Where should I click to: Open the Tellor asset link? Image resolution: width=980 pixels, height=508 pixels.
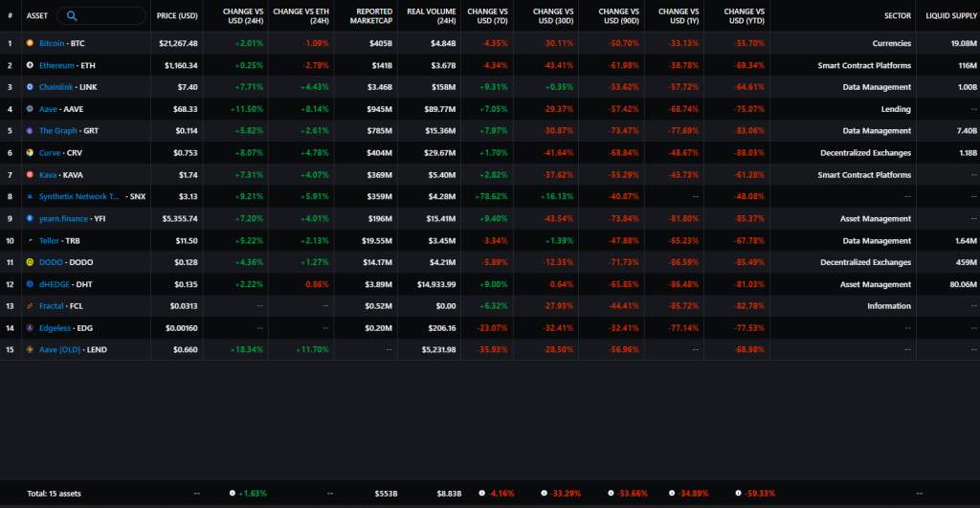tap(49, 240)
